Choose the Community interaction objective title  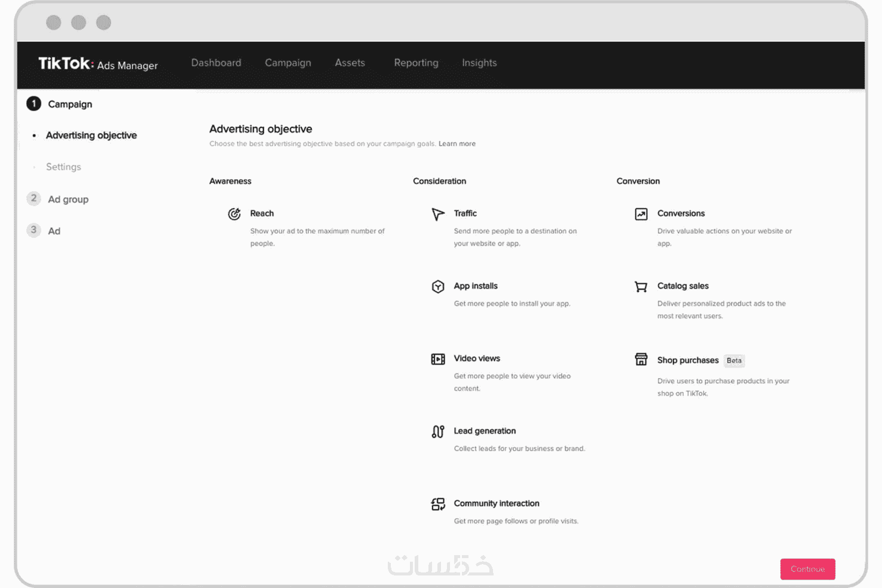pos(497,503)
